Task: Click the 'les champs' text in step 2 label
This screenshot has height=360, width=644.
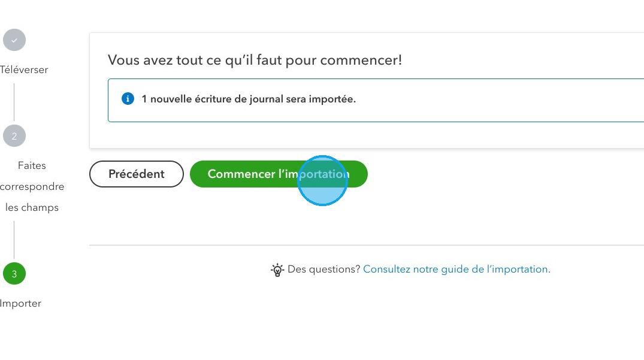Action: click(32, 208)
